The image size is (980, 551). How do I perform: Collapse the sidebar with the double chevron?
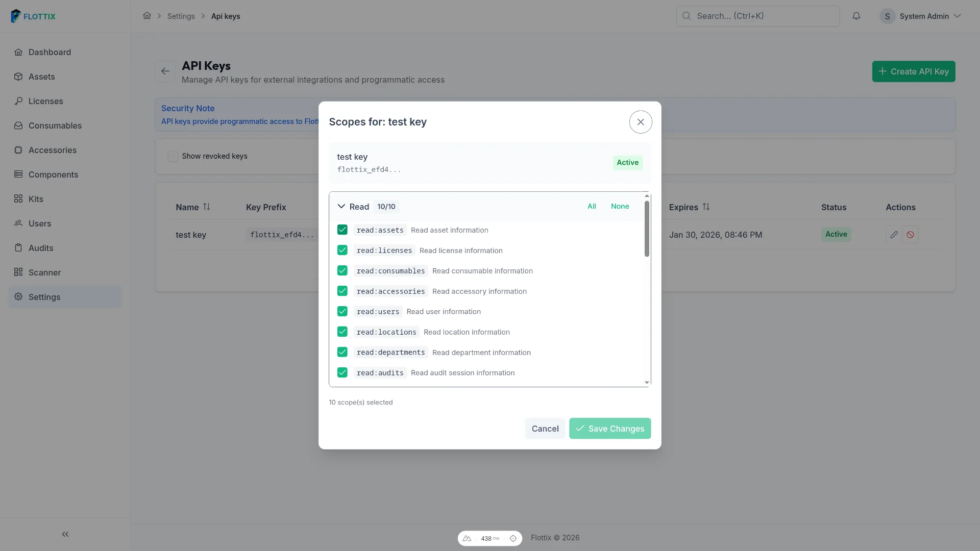coord(65,534)
